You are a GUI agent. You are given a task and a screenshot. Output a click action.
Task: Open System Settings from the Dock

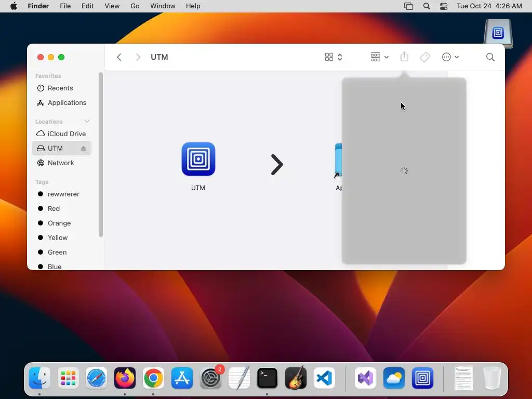pyautogui.click(x=211, y=378)
